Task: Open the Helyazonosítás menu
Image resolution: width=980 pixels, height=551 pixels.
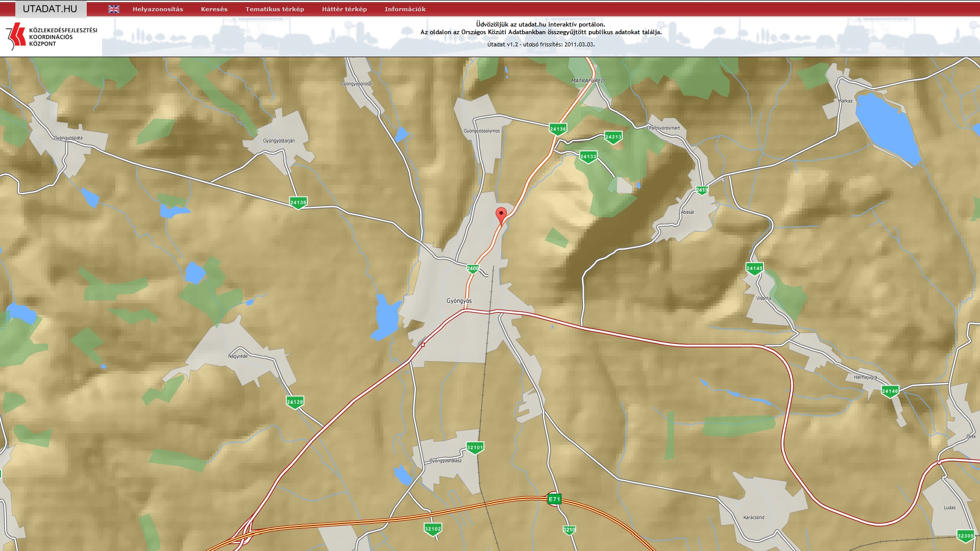Action: click(x=158, y=9)
